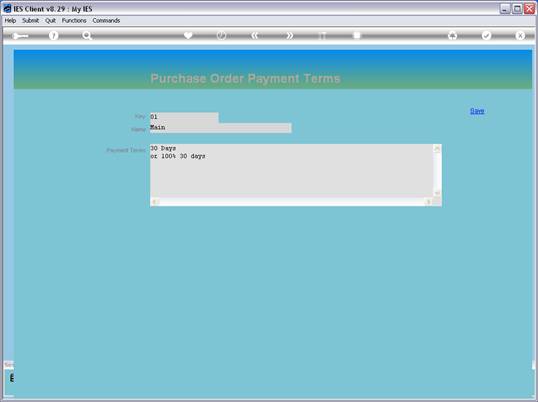Click the Save link

point(477,111)
